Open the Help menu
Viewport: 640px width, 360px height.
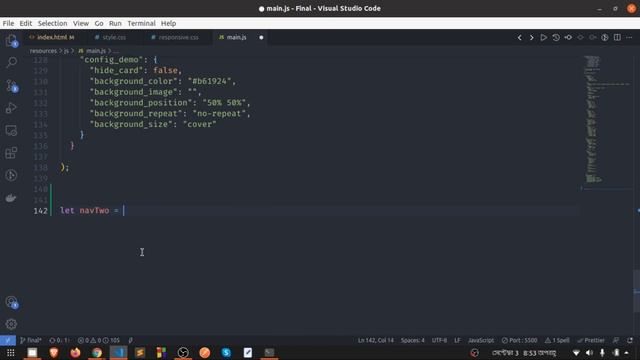pos(168,23)
